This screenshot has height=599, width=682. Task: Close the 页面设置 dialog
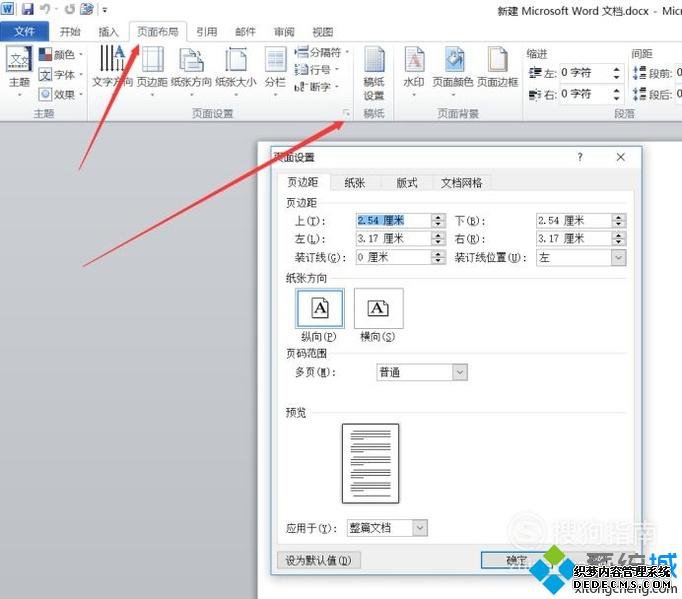[x=621, y=157]
